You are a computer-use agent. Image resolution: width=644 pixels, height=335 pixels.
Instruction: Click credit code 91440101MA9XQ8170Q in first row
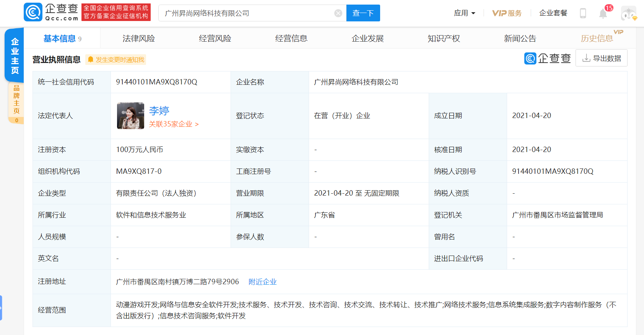click(x=156, y=82)
